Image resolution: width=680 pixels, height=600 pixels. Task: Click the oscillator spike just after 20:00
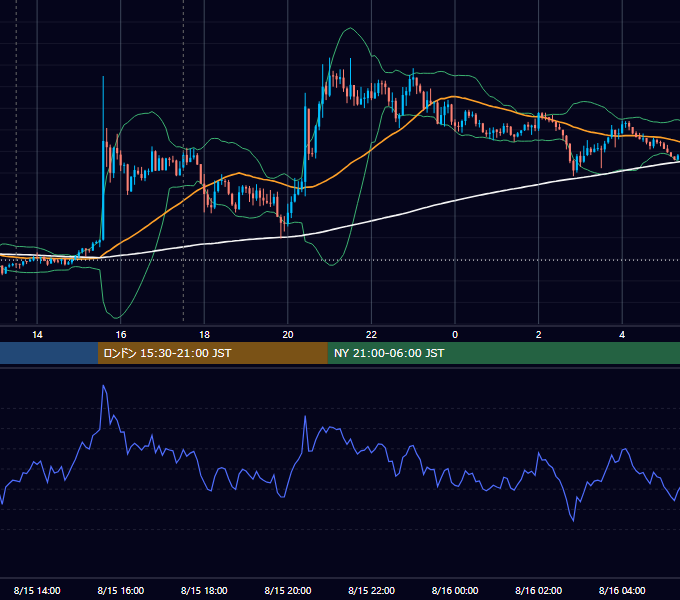305,417
